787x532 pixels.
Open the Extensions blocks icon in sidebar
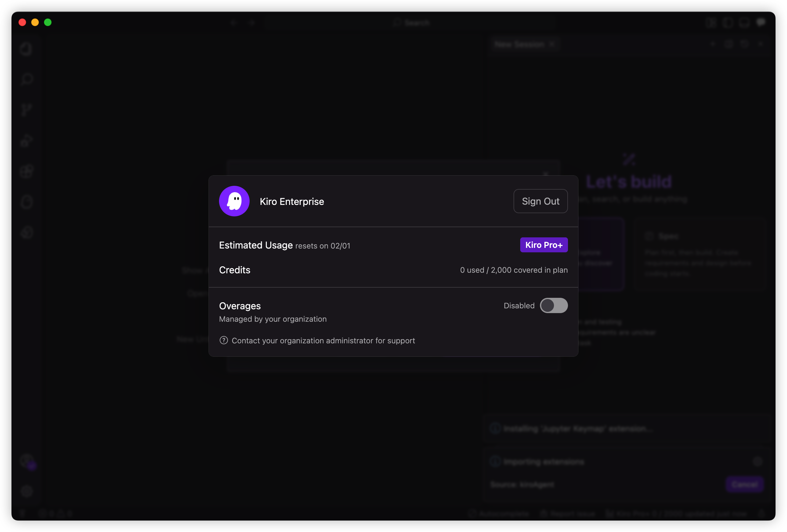(x=26, y=171)
